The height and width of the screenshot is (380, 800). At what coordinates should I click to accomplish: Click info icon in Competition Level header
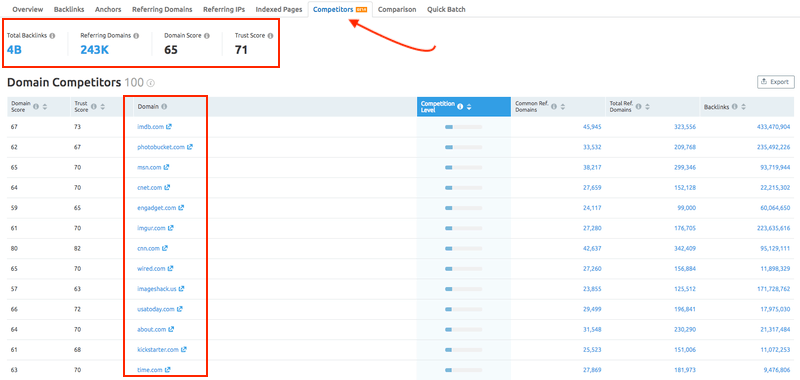(x=460, y=107)
